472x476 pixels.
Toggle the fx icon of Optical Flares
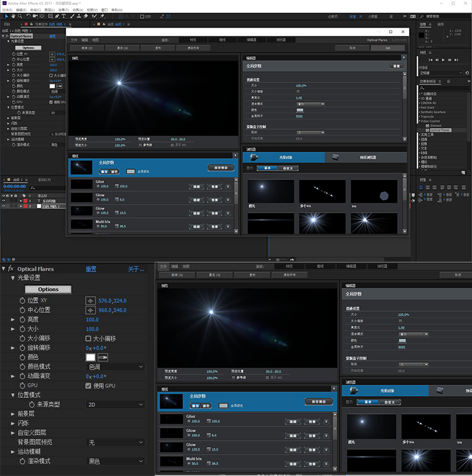point(11,269)
